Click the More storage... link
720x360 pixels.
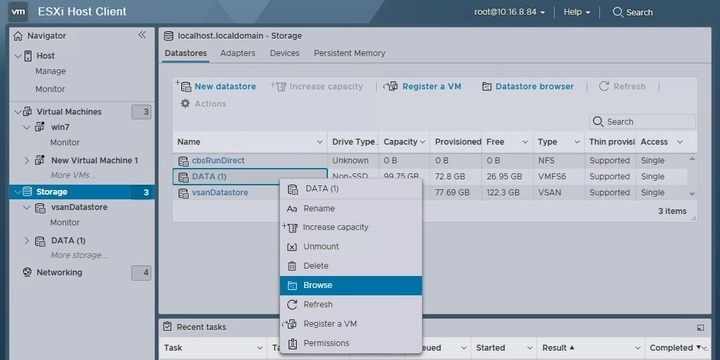point(79,255)
